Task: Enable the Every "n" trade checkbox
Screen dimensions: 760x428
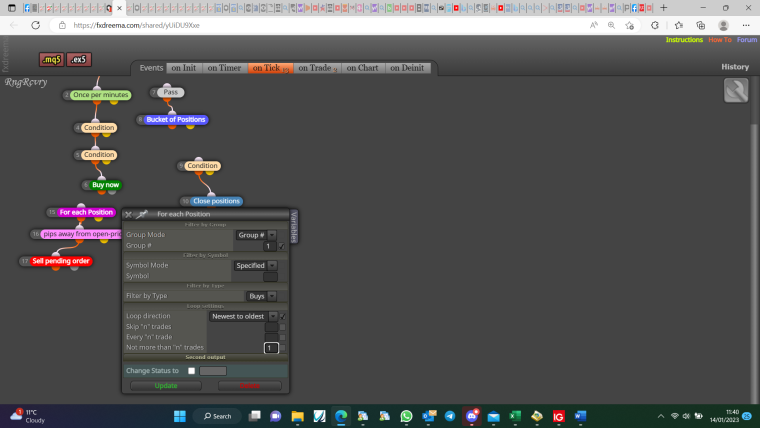Action: [283, 337]
